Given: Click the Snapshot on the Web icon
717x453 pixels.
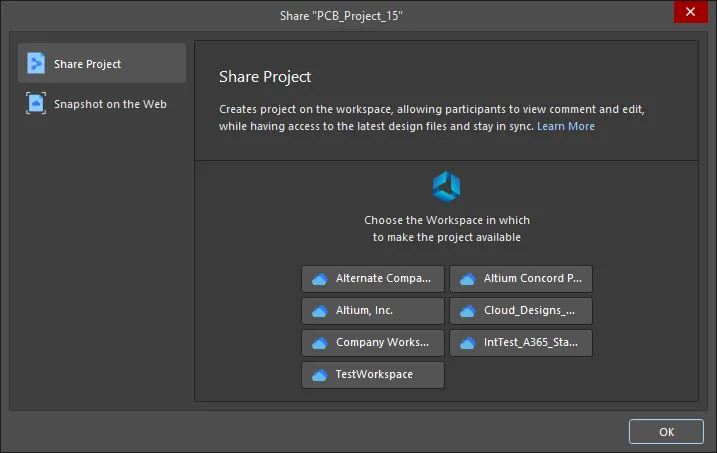Looking at the screenshot, I should pos(36,103).
